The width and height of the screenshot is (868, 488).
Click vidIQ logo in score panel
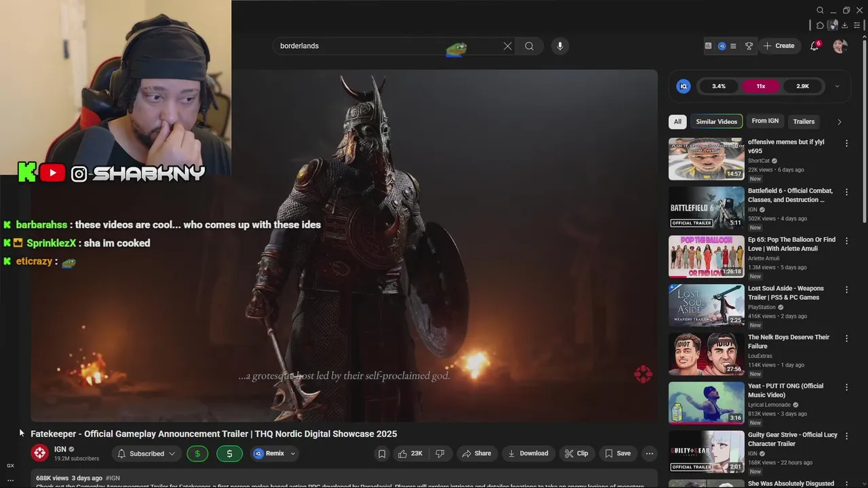point(684,86)
